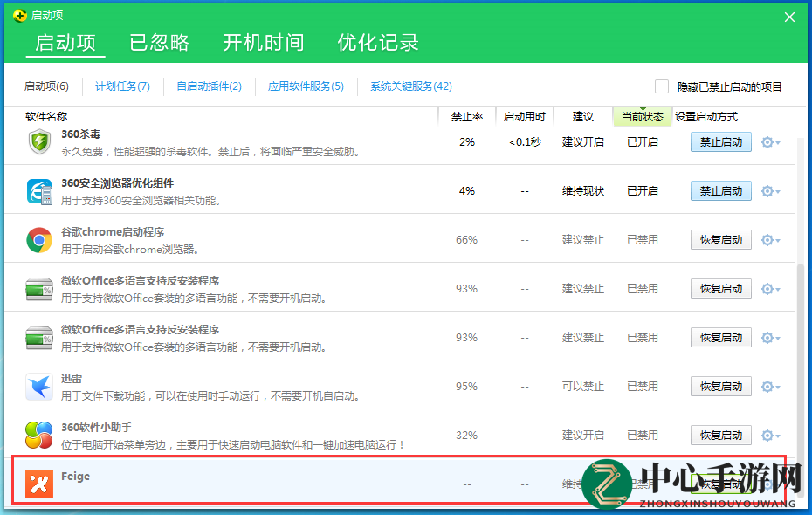Click 360软件小助手 name text
This screenshot has width=812, height=515.
[x=96, y=428]
